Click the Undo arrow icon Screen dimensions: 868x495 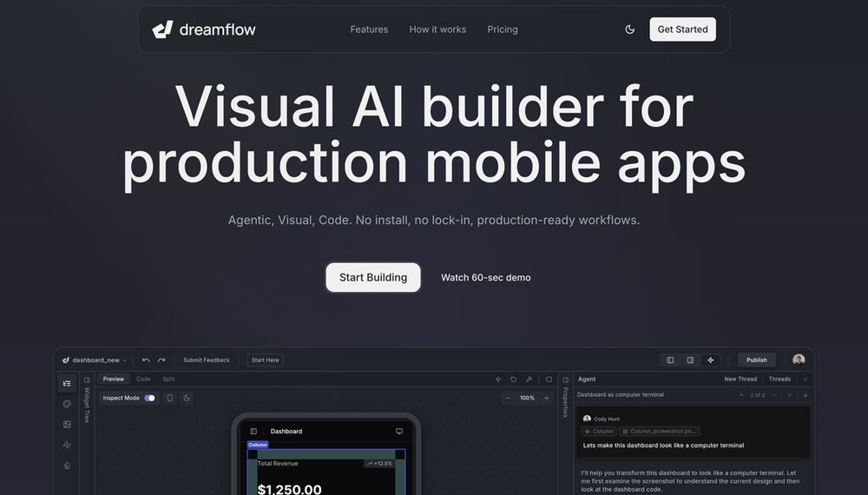tap(146, 360)
